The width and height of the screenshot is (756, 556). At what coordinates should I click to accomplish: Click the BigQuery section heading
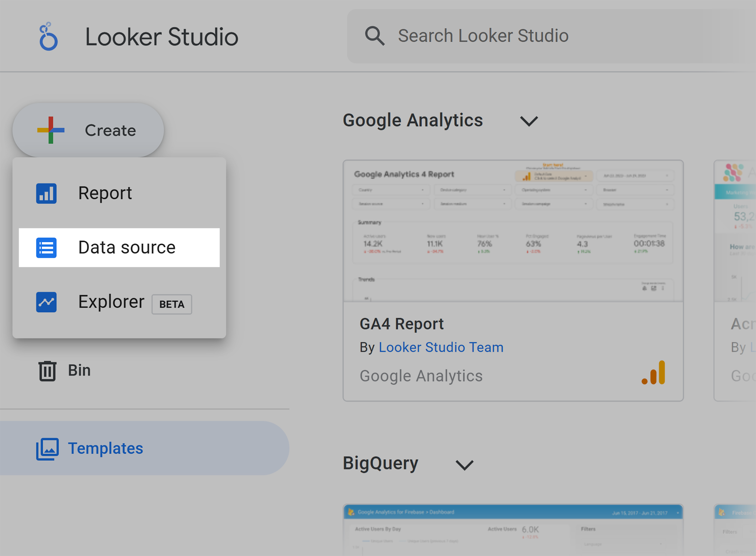380,463
